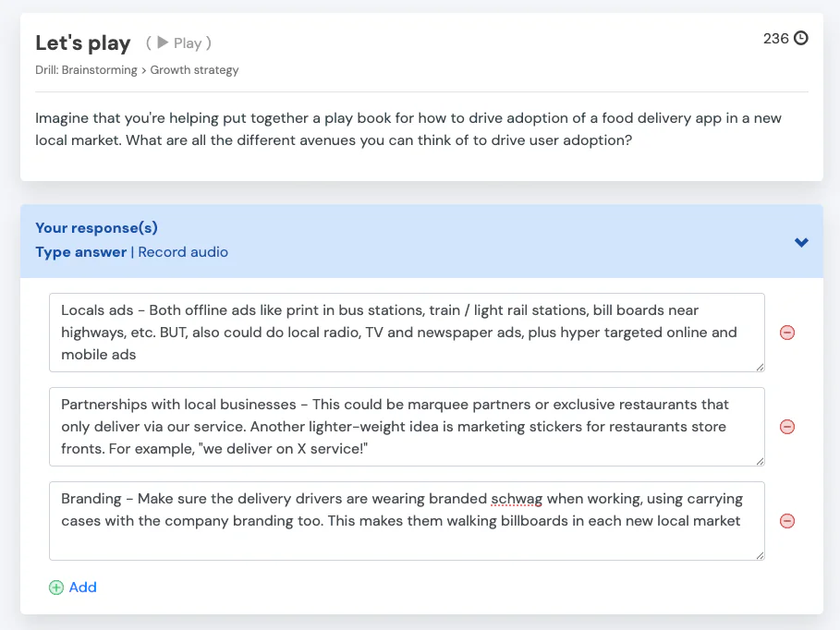Click into the Branding text box
Viewport: 840px width, 630px height.
[x=407, y=521]
